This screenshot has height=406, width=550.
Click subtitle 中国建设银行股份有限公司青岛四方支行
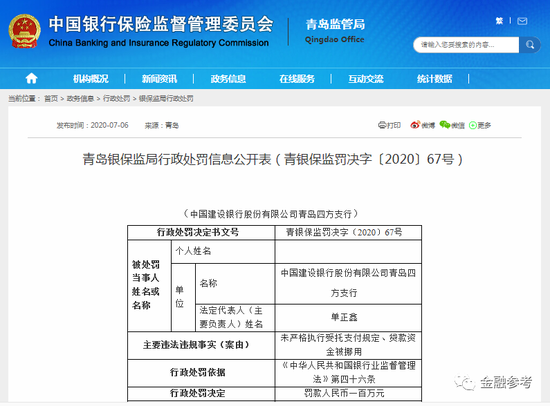point(271,214)
